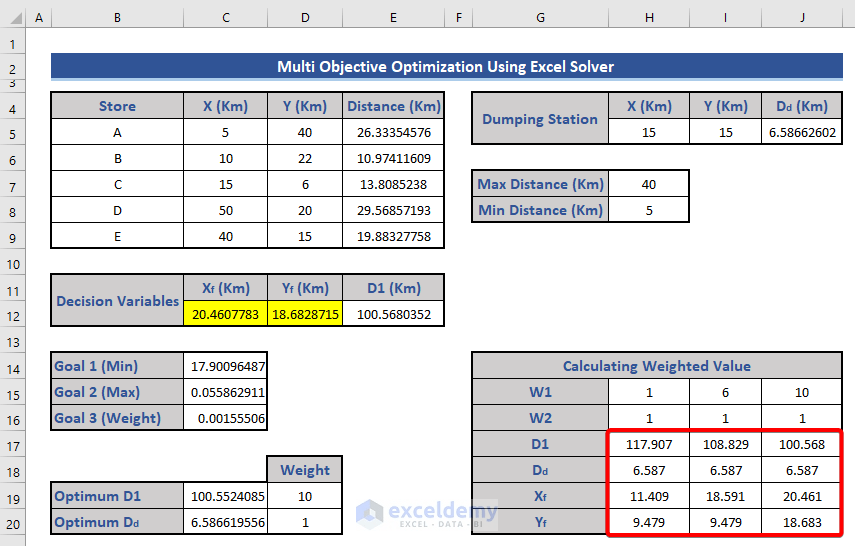Screen dimensions: 855x546
Task: Select D1 value 100.5680352
Action: pyautogui.click(x=394, y=315)
